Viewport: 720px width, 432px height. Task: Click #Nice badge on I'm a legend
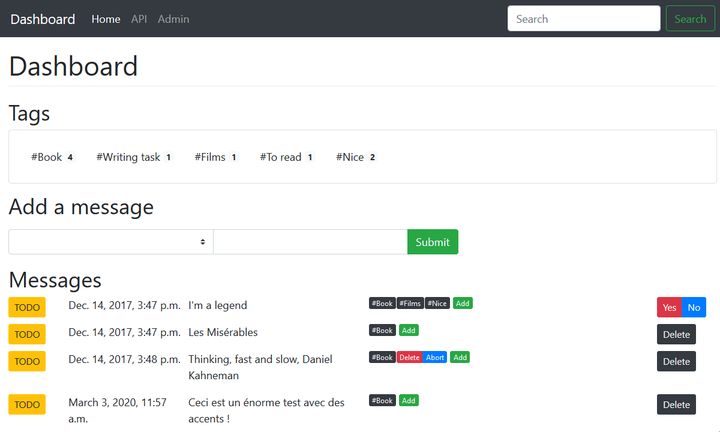(x=437, y=303)
